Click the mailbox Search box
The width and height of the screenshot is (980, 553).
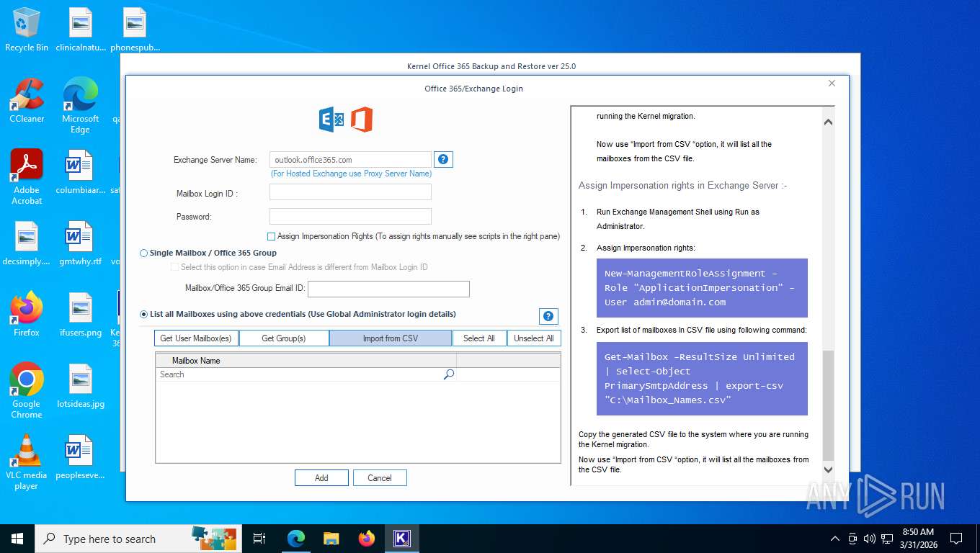pyautogui.click(x=300, y=374)
